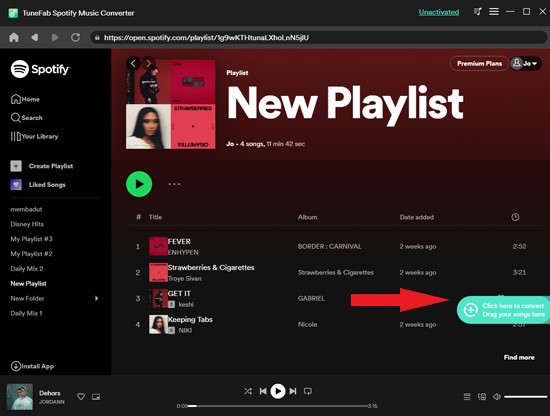Image resolution: width=550 pixels, height=416 pixels.
Task: Open the ENHYPEN artist link
Action: 183,253
